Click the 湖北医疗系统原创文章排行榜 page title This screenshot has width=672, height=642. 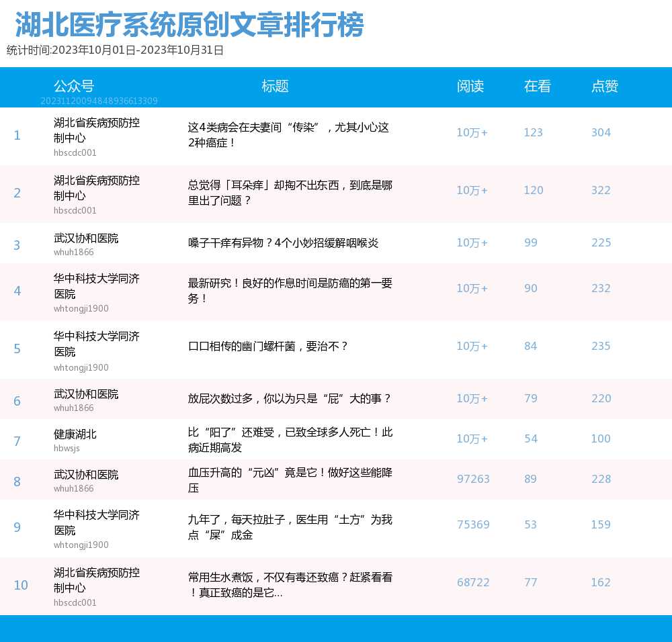coord(189,26)
